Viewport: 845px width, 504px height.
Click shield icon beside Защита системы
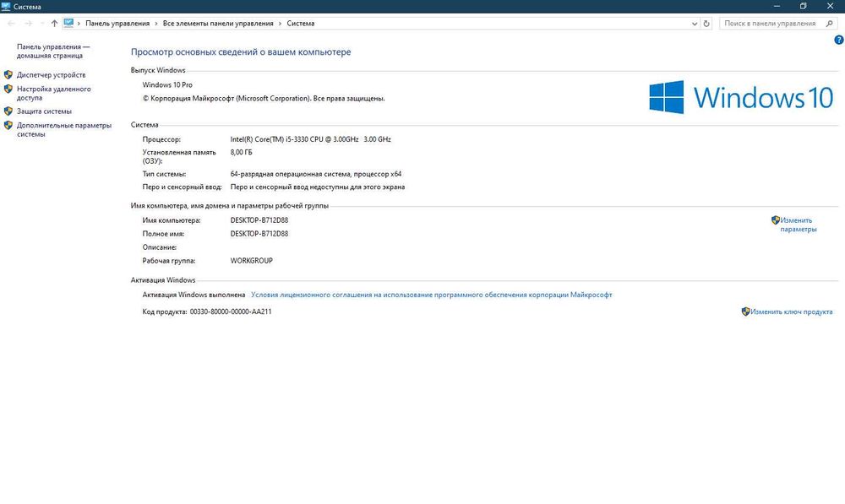[x=8, y=111]
